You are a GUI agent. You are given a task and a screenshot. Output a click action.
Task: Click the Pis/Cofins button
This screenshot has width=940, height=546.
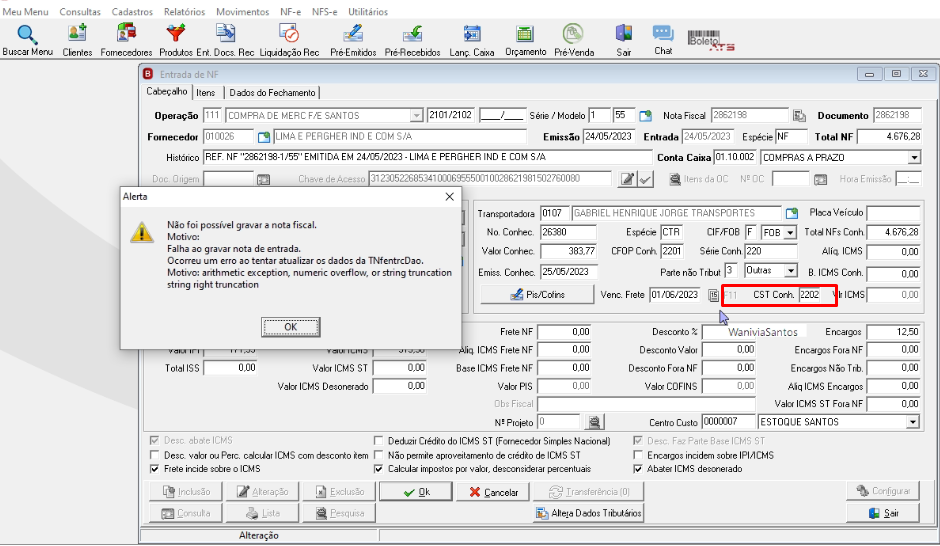click(537, 294)
